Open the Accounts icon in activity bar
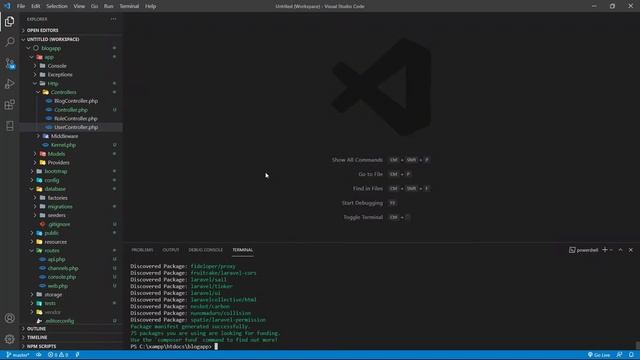640x360 pixels. tap(9, 318)
